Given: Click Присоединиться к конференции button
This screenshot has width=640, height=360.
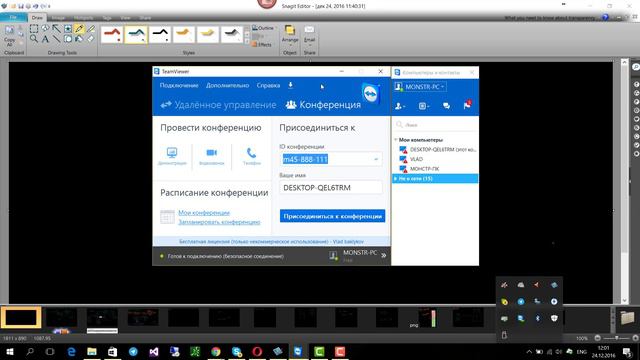Looking at the screenshot, I should point(332,216).
